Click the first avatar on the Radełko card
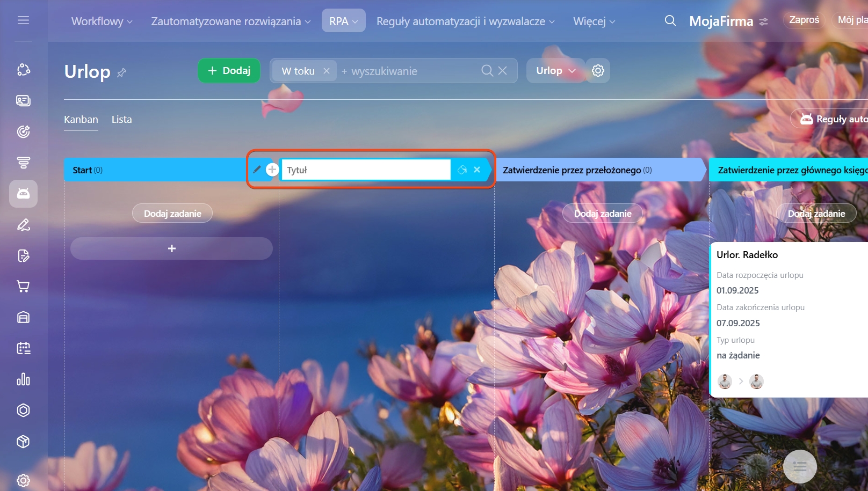868x491 pixels. (725, 382)
